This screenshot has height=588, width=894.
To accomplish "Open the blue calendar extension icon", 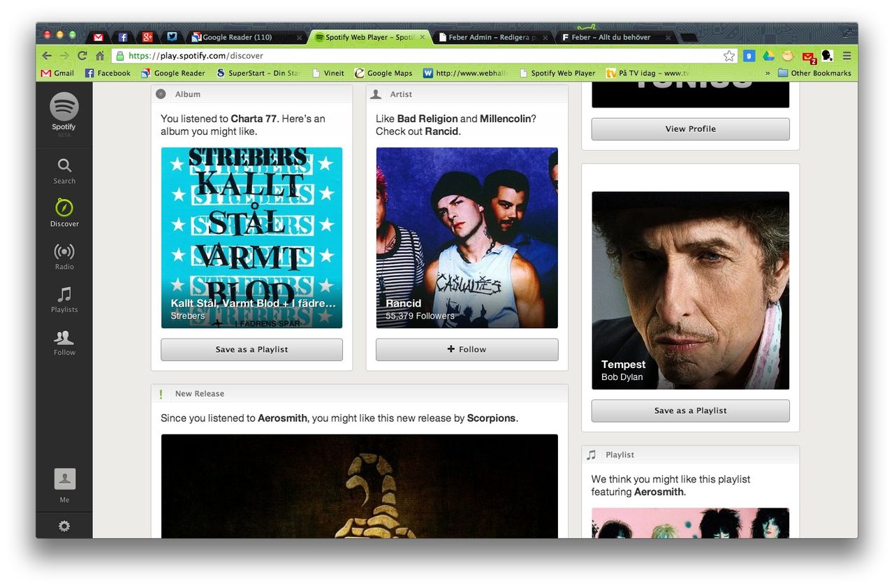I will pos(749,56).
